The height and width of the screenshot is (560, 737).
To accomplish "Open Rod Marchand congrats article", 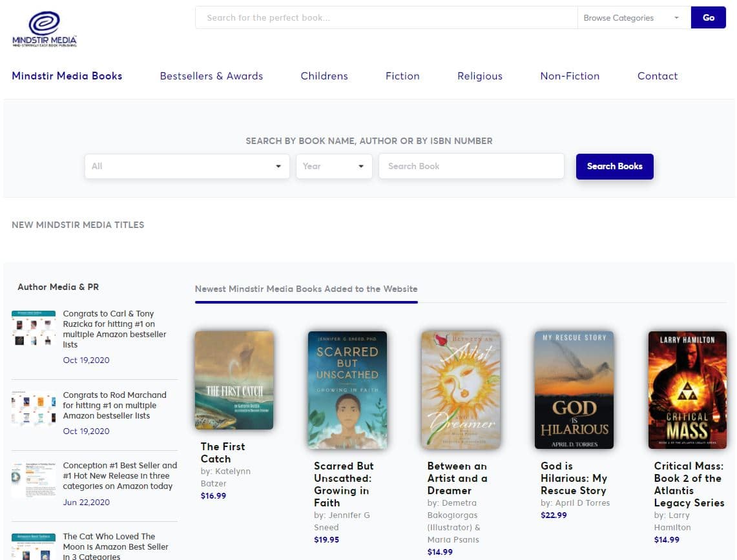I will [x=114, y=405].
